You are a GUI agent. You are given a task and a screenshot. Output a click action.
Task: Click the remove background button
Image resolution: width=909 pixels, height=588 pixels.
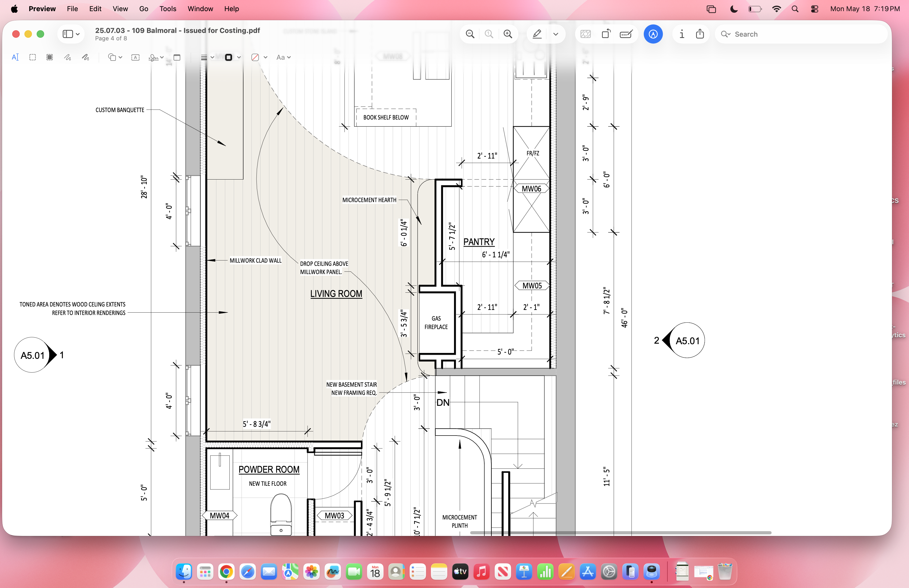click(586, 34)
